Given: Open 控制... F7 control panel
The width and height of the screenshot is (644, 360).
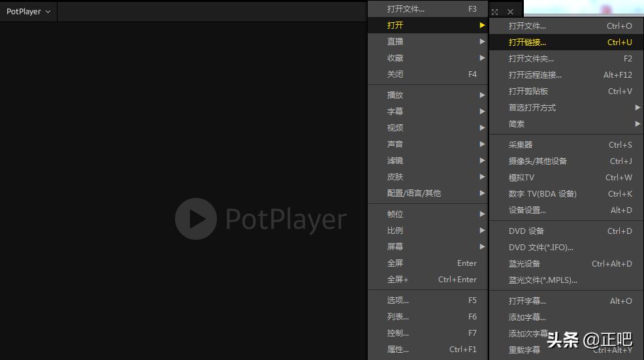Looking at the screenshot, I should pyautogui.click(x=428, y=333).
